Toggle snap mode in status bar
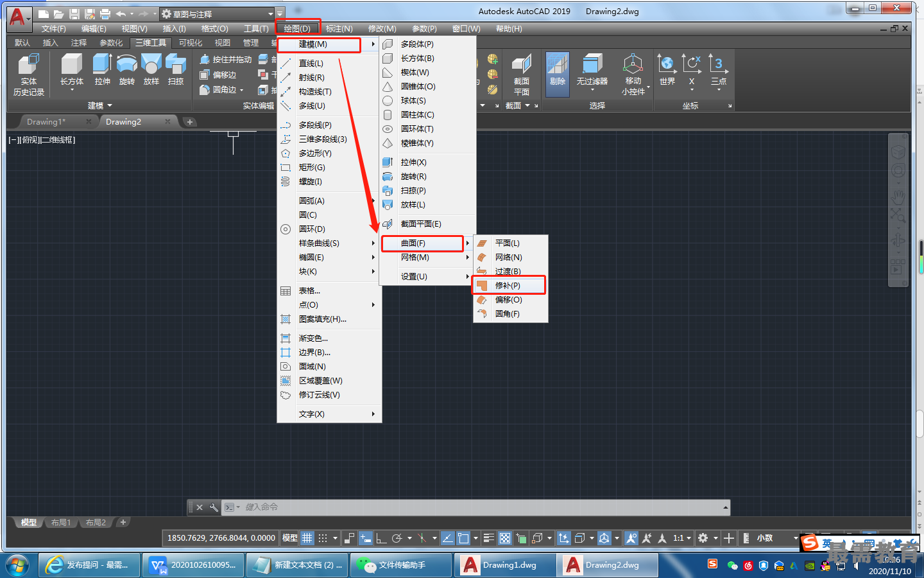 coord(323,538)
